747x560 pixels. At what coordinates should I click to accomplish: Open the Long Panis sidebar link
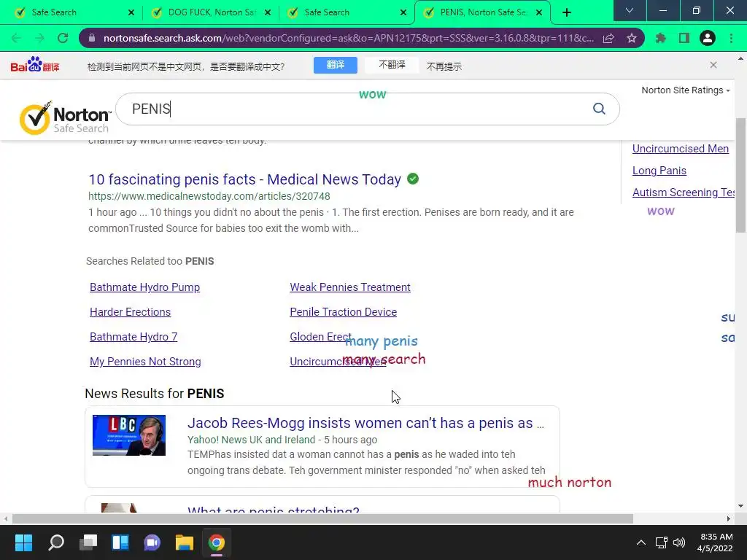[x=659, y=171]
